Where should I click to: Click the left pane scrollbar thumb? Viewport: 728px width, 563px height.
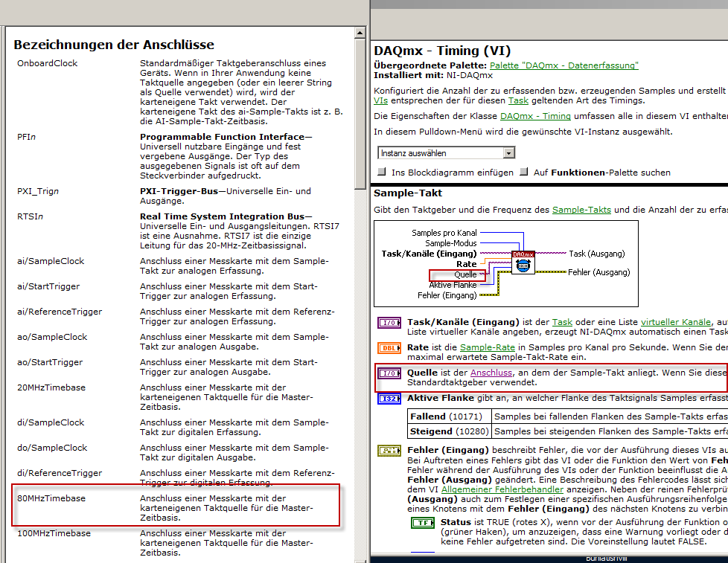coord(360,114)
